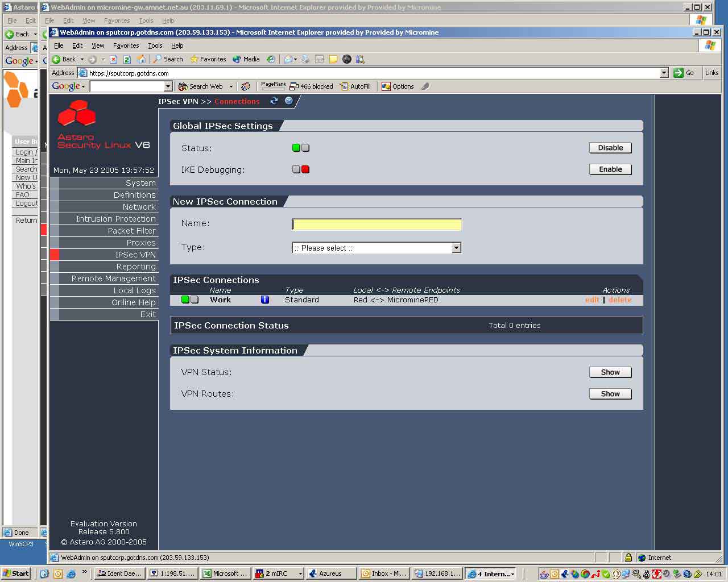The image size is (728, 582).
Task: Click the edit link for Work connection
Action: pos(592,300)
